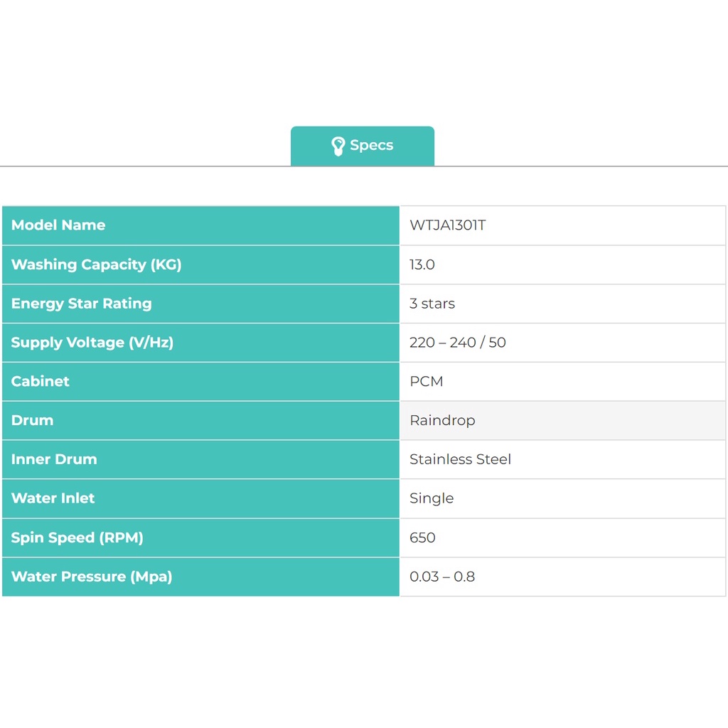Click the 3 stars value

pos(432,304)
